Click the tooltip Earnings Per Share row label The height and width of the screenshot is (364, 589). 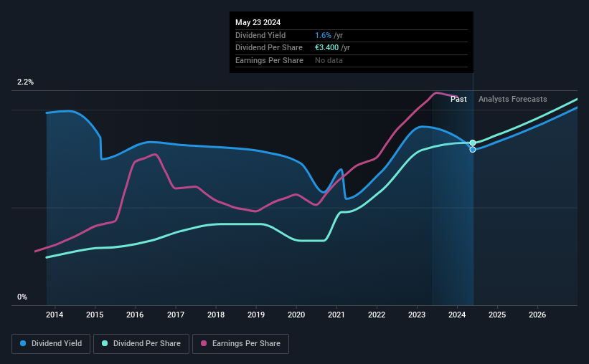pyautogui.click(x=269, y=60)
